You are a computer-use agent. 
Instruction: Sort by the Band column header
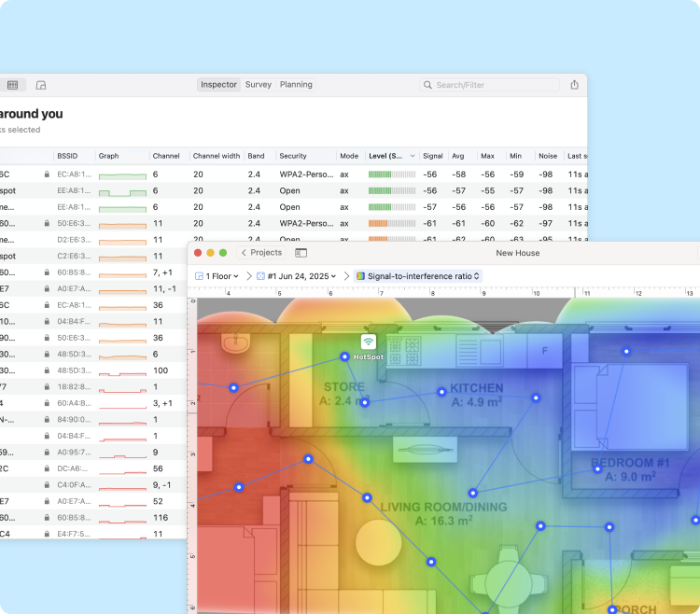point(256,156)
